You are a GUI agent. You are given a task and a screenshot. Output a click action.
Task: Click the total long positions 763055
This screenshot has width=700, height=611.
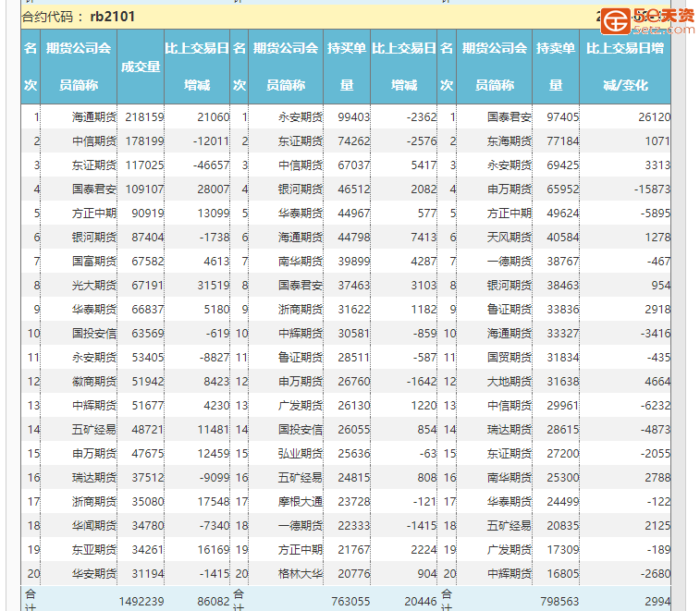[x=350, y=602]
